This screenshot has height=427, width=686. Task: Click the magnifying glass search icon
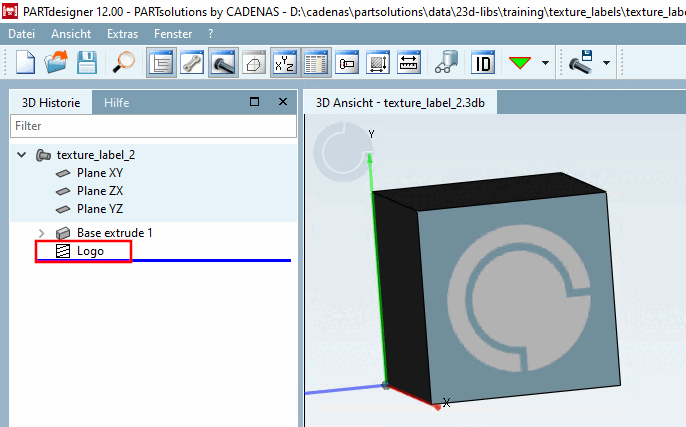click(x=124, y=63)
